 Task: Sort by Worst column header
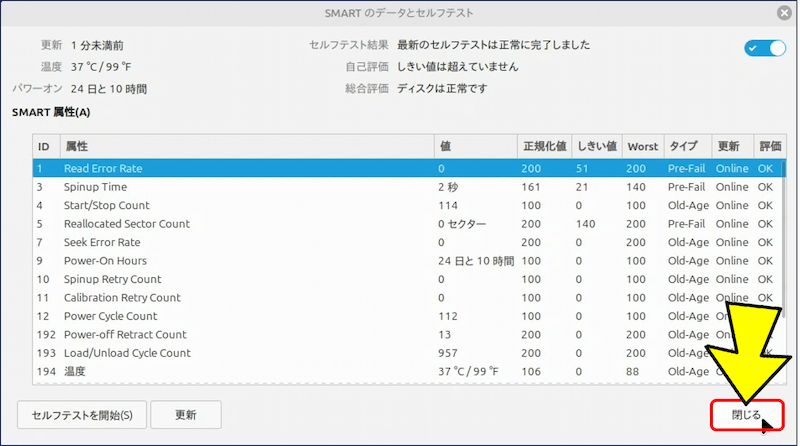(642, 147)
